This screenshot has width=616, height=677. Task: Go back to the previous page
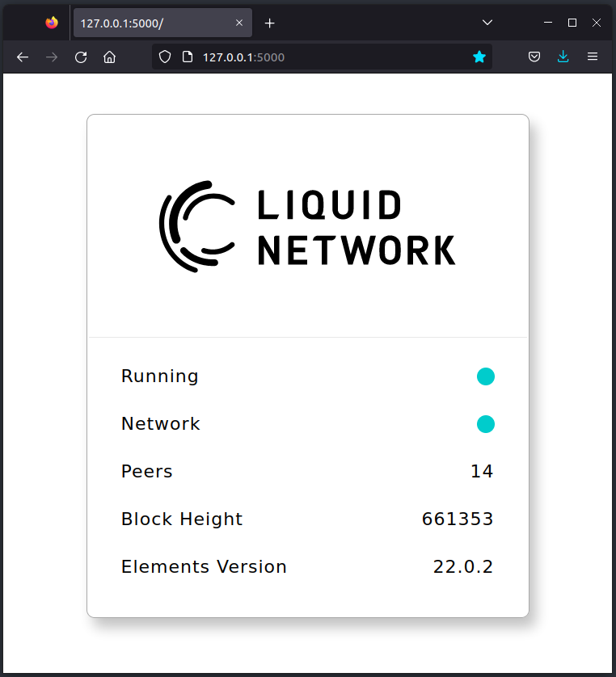point(23,57)
